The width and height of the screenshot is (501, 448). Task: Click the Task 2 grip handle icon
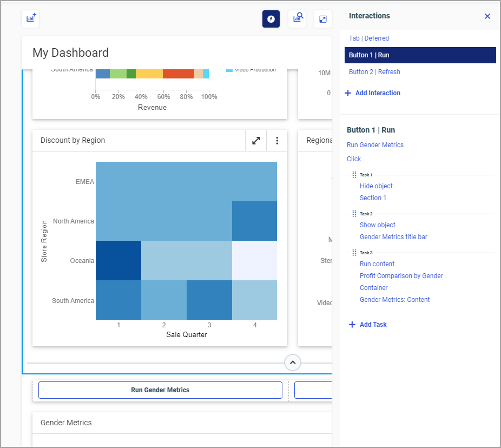click(354, 214)
